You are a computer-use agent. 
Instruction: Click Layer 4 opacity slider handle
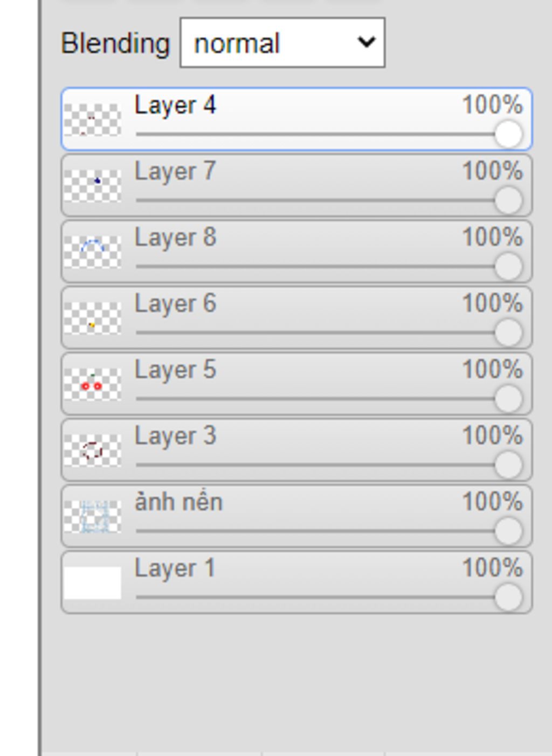click(x=508, y=134)
